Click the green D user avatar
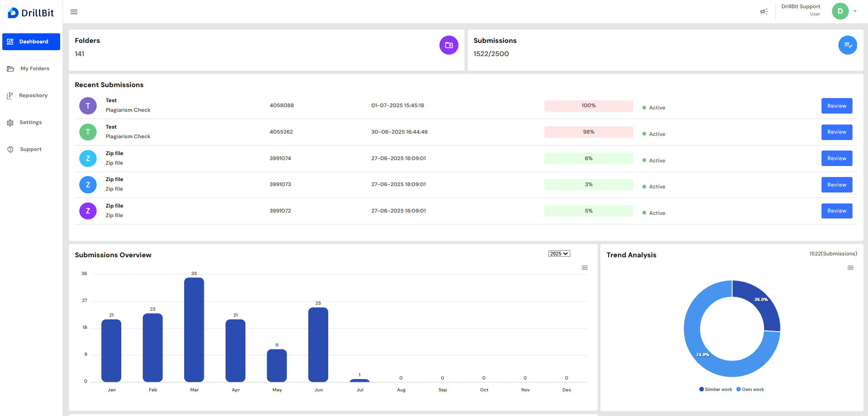The image size is (868, 416). tap(840, 11)
